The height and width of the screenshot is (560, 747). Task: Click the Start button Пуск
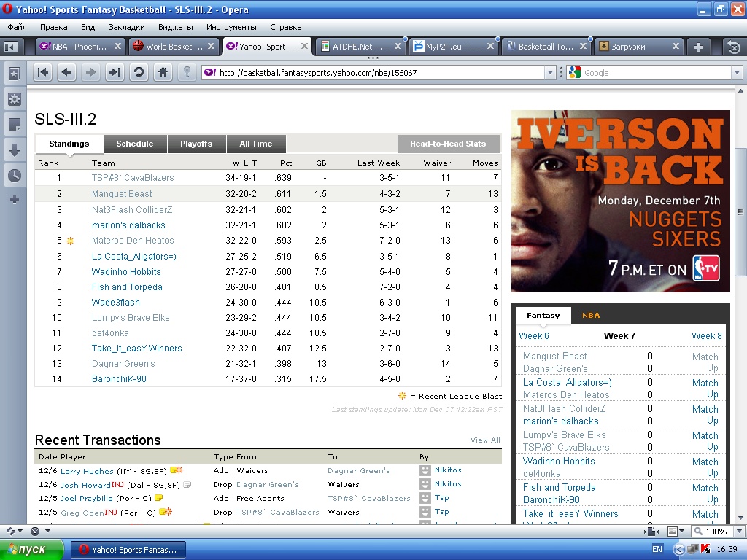click(x=31, y=550)
